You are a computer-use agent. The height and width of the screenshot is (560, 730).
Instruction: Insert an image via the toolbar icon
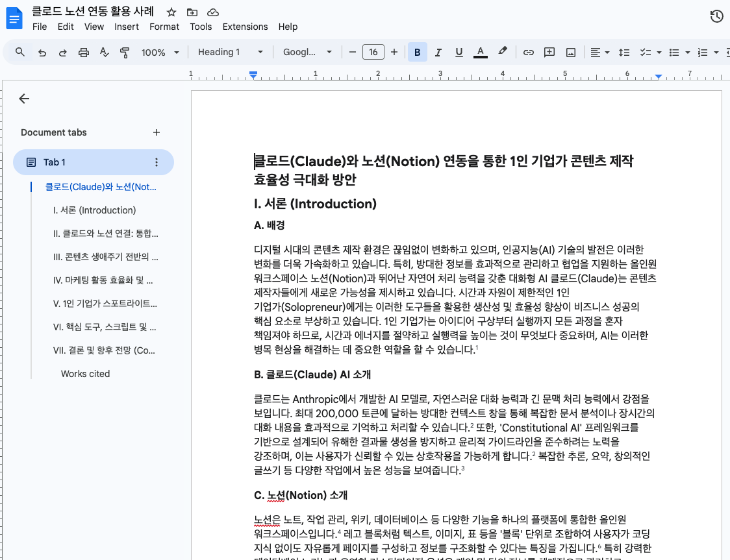click(570, 51)
